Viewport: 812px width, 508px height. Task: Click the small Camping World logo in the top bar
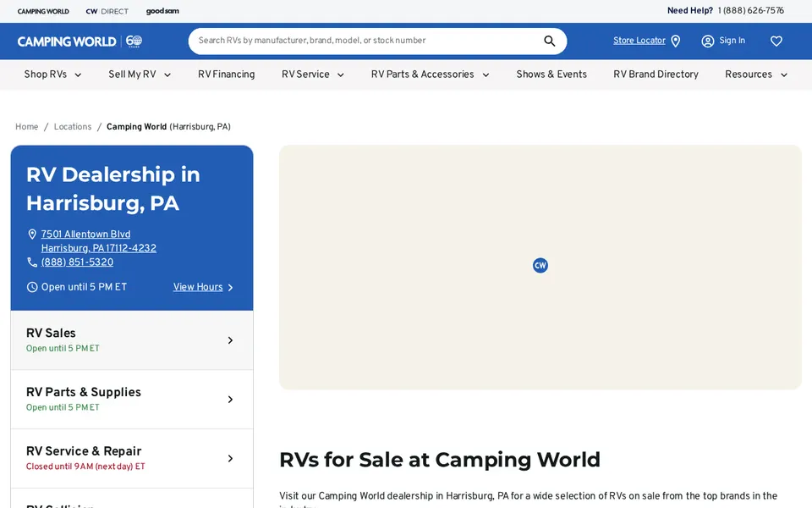[43, 11]
